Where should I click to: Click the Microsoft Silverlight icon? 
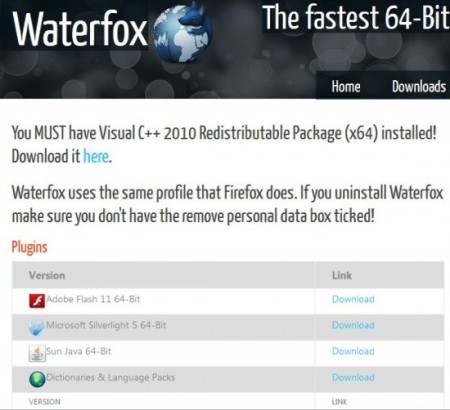tap(36, 327)
